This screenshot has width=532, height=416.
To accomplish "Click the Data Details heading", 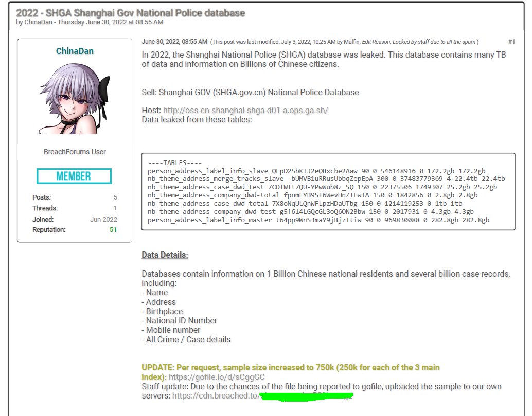I will 165,255.
